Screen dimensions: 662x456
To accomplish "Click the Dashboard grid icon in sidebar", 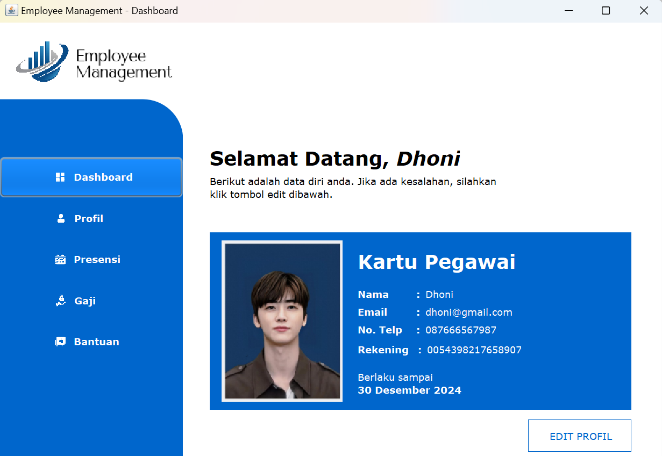I will 60,177.
